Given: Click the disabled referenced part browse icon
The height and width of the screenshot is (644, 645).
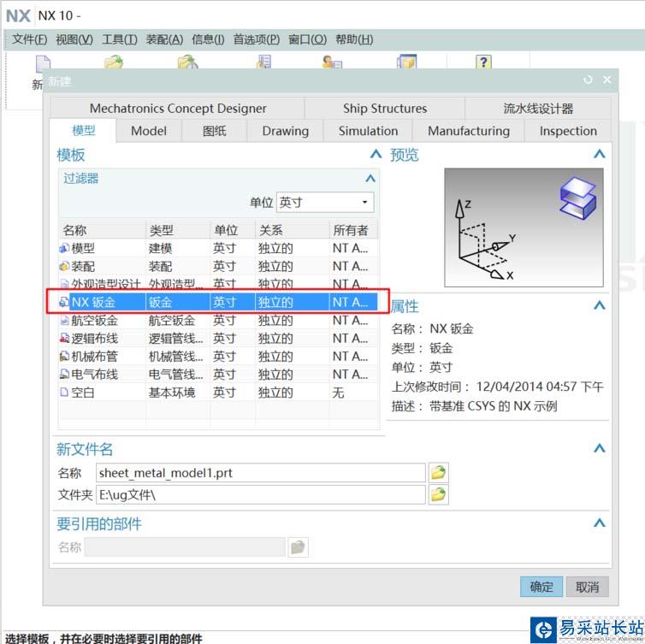Looking at the screenshot, I should coord(298,547).
